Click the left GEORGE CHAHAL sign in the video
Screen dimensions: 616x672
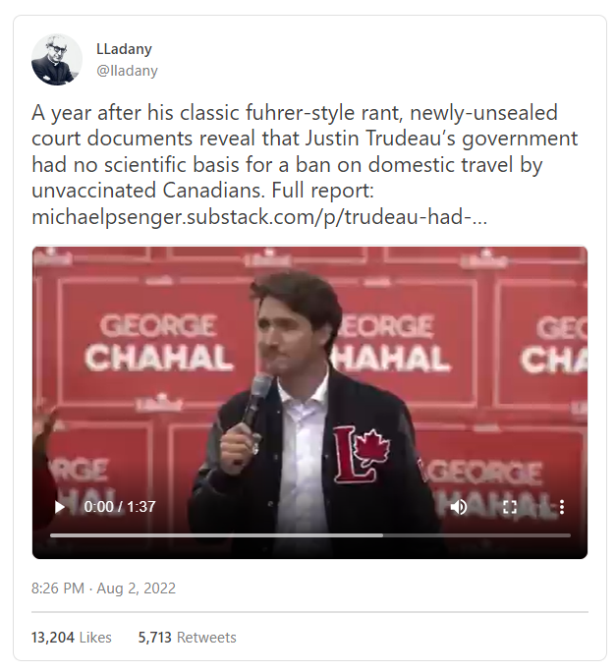tap(158, 342)
